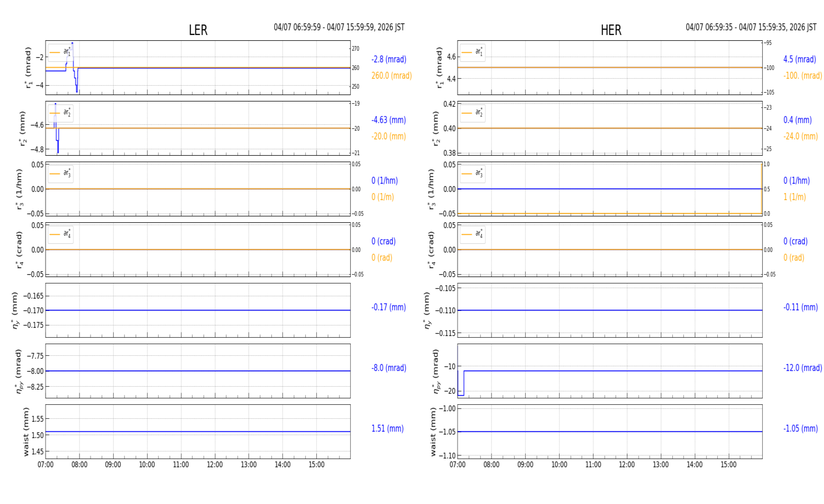Viewport: 824px width, 504px height.
Task: Click the ∂r3* legend in the LER plot
Action: click(x=61, y=174)
